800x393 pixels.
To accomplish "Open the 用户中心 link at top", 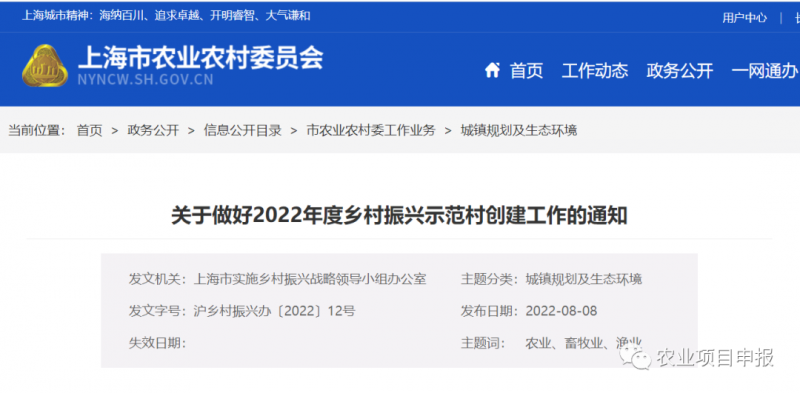I will tap(744, 18).
